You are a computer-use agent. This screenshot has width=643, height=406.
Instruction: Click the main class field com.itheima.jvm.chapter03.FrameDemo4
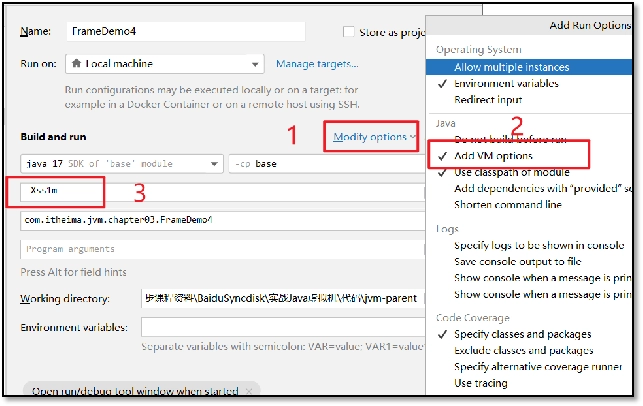coord(222,221)
